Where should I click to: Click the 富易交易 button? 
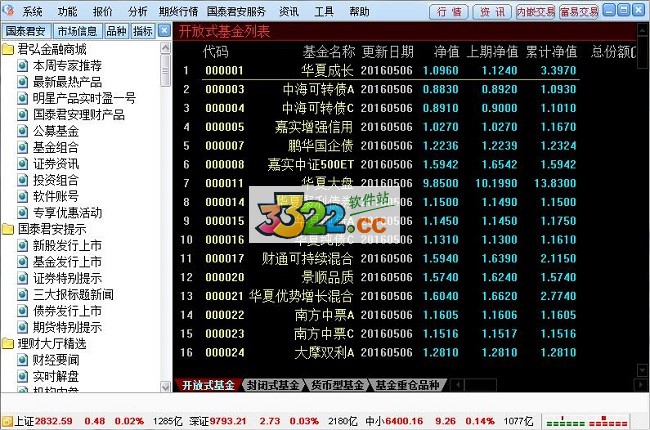click(579, 12)
